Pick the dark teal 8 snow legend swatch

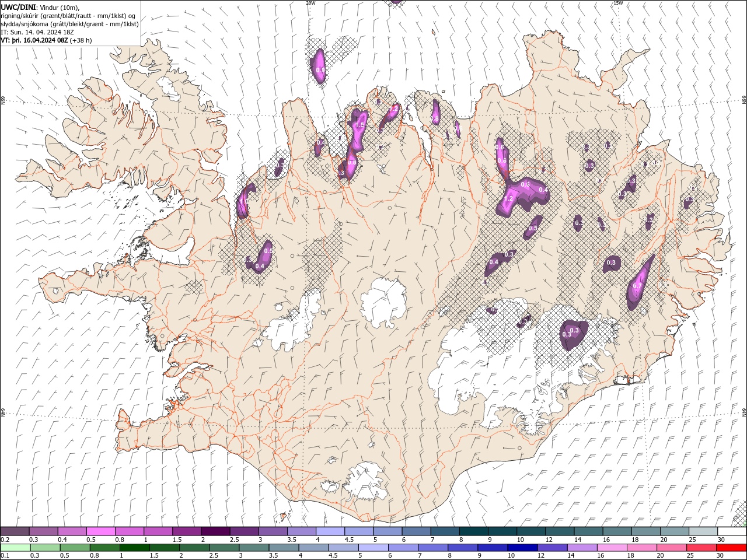pos(474,531)
